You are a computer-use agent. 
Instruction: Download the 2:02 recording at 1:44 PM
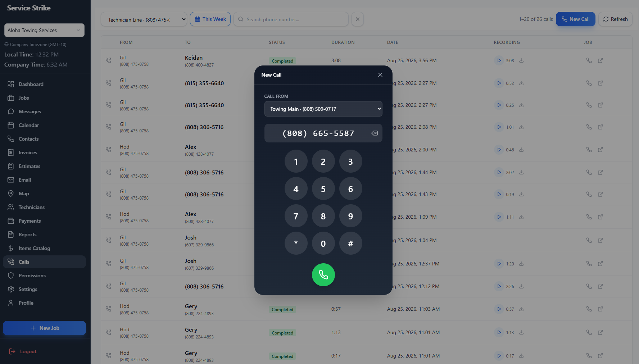click(x=521, y=172)
